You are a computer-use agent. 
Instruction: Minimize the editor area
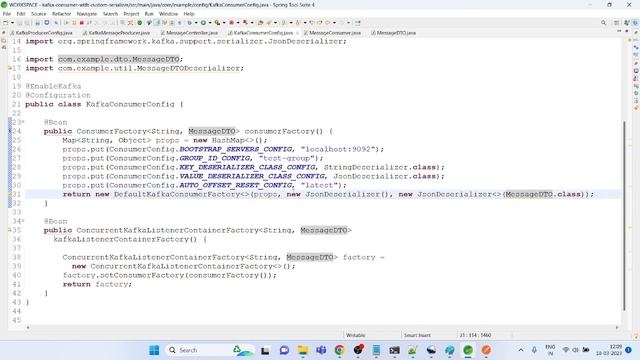(x=619, y=31)
